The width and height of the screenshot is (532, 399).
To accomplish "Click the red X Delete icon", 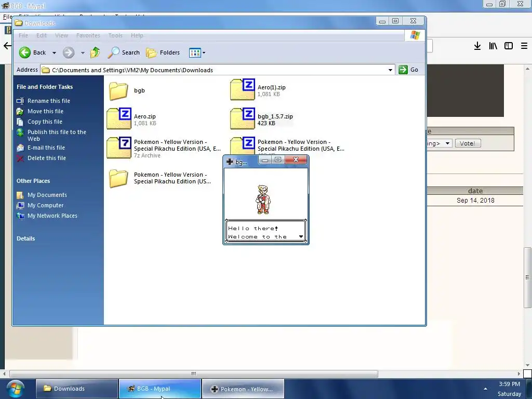I will (20, 158).
